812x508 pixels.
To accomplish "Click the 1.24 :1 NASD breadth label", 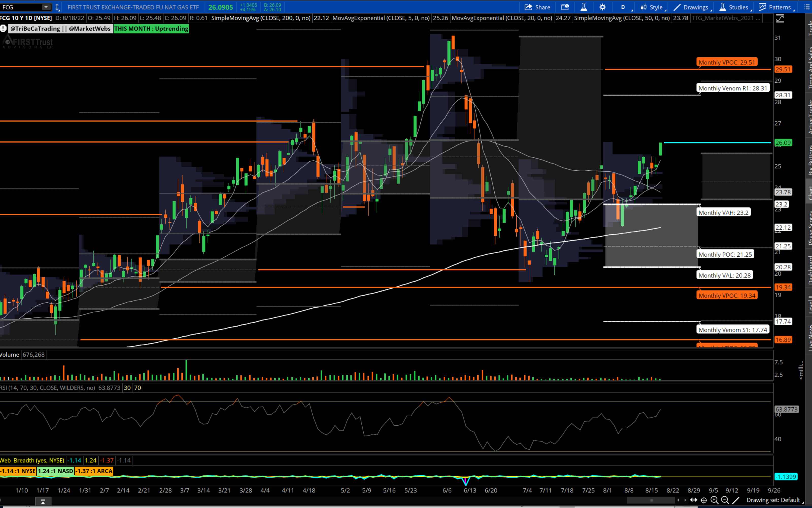I will [x=56, y=471].
